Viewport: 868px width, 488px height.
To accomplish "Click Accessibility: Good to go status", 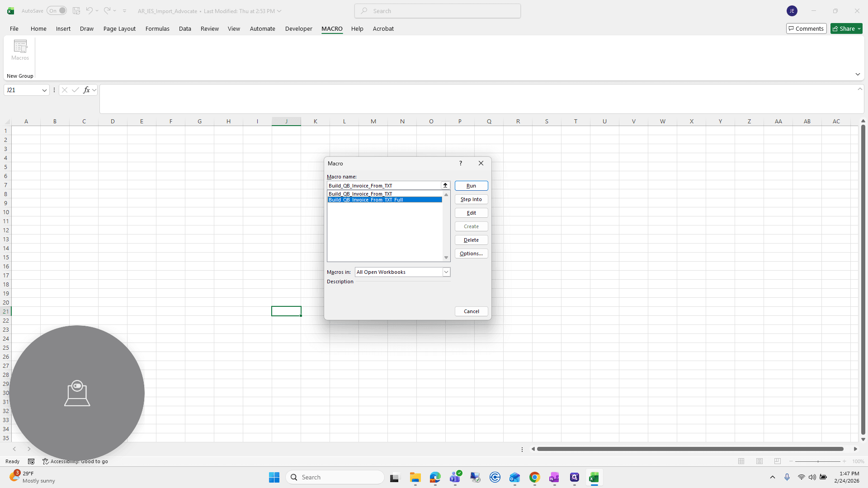I will (x=75, y=461).
